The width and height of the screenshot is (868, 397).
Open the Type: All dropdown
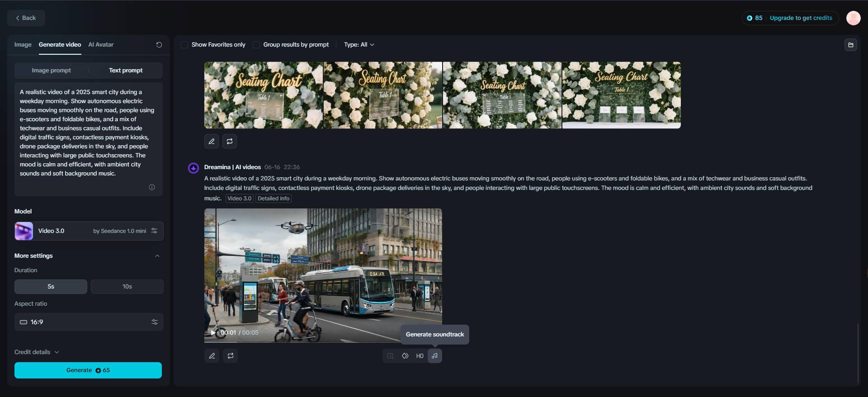point(359,45)
